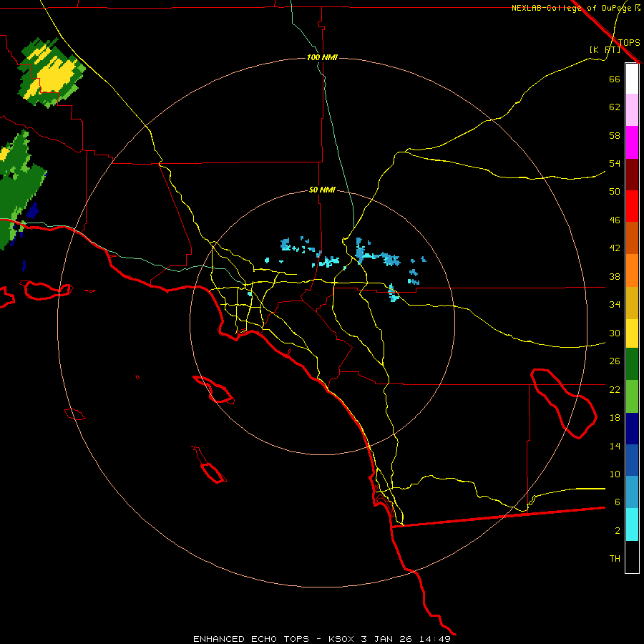Click the '100 NMI' range ring label
Screen dimensions: 644x644
[x=322, y=57]
